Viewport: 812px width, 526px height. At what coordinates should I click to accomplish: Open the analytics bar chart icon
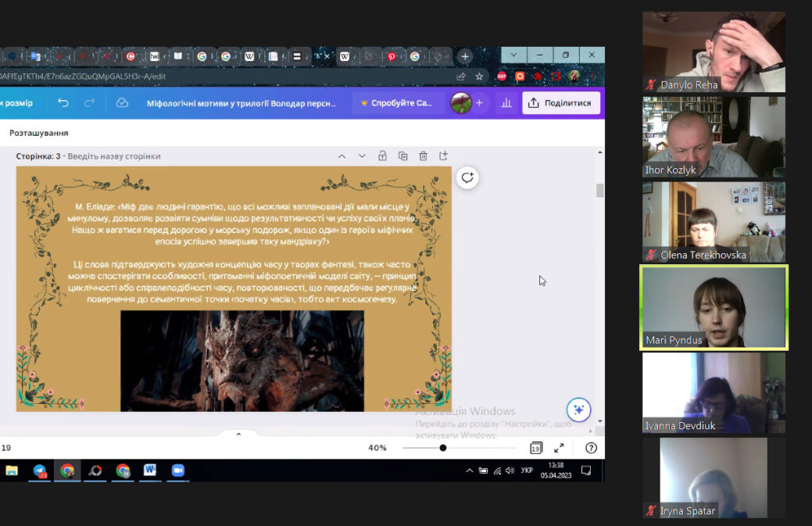pos(507,102)
